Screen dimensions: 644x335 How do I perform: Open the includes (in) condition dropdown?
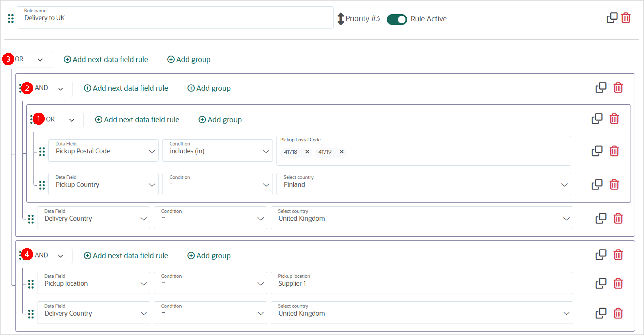pyautogui.click(x=217, y=151)
